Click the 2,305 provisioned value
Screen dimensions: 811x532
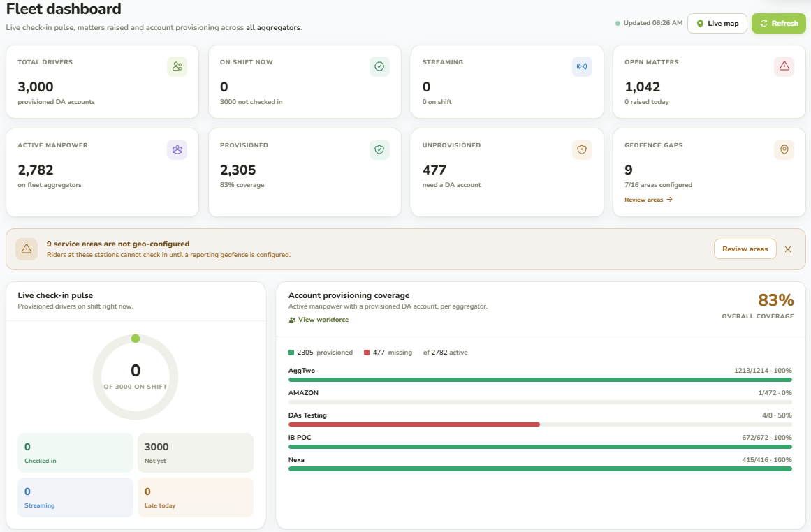(x=238, y=170)
